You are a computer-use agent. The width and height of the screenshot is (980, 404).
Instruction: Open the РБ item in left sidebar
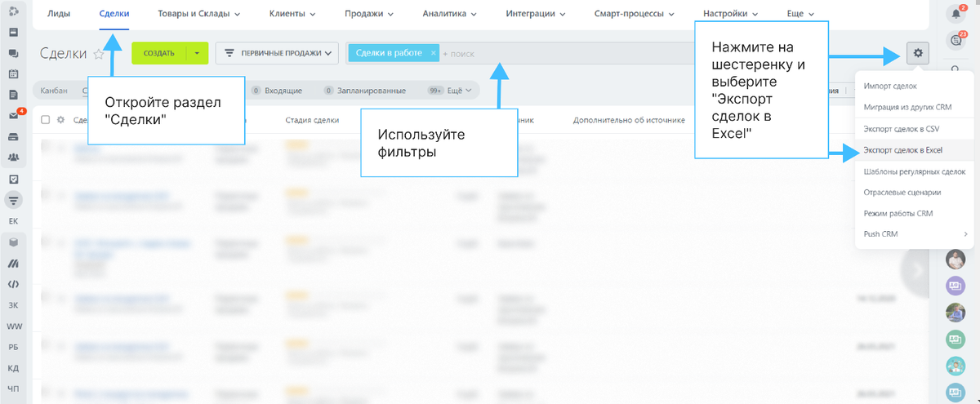click(14, 347)
